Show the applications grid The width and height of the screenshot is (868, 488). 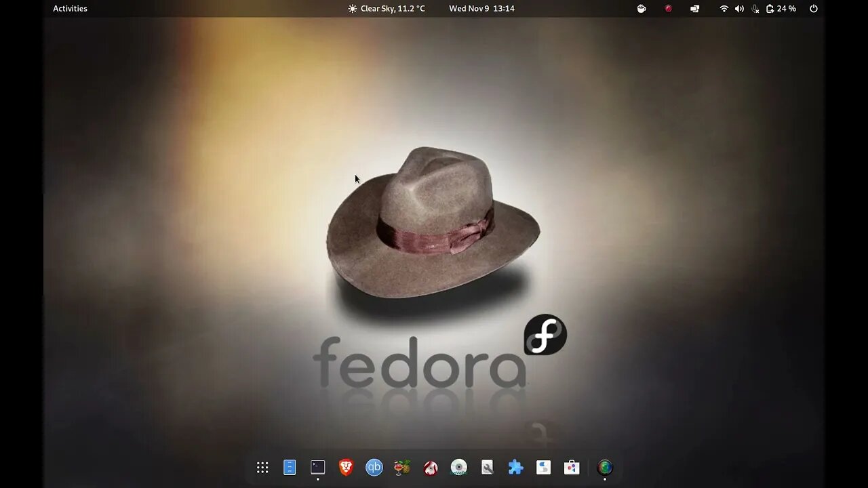coord(262,467)
